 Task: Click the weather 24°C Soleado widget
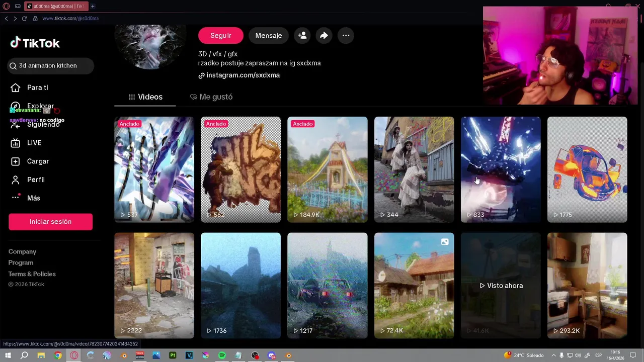coord(524,355)
